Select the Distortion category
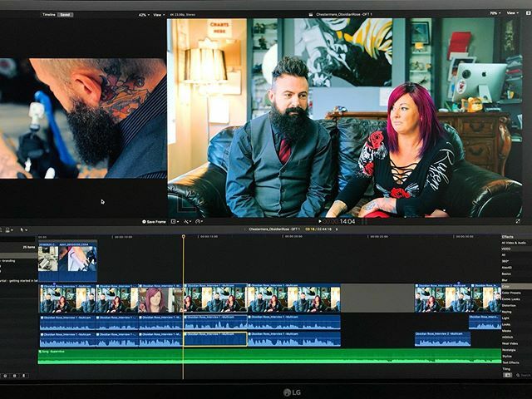The height and width of the screenshot is (399, 532). click(x=509, y=305)
